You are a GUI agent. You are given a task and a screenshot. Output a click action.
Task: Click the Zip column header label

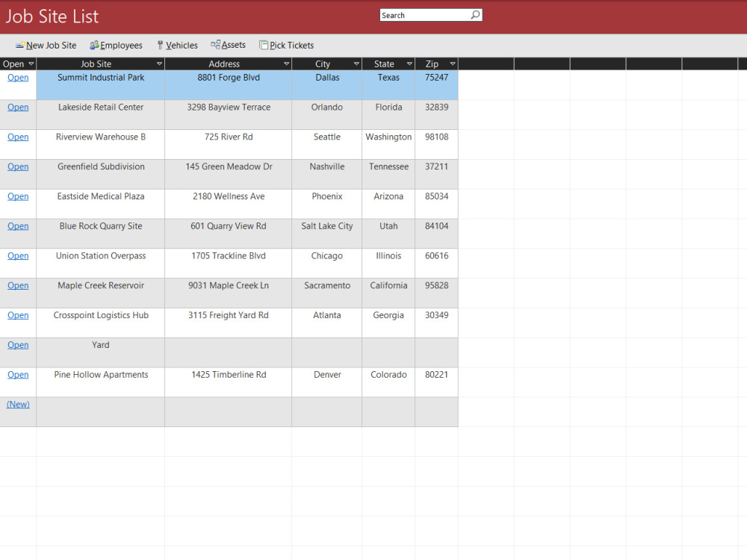432,63
